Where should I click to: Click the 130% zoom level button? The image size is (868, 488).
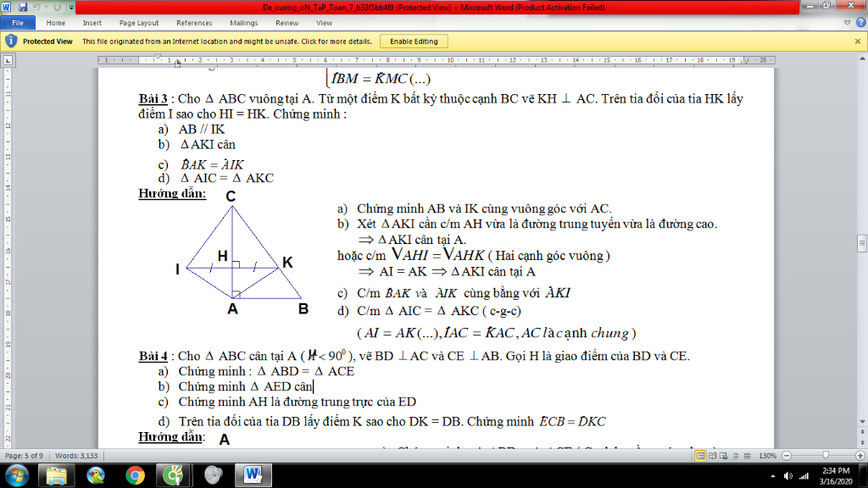(x=767, y=456)
